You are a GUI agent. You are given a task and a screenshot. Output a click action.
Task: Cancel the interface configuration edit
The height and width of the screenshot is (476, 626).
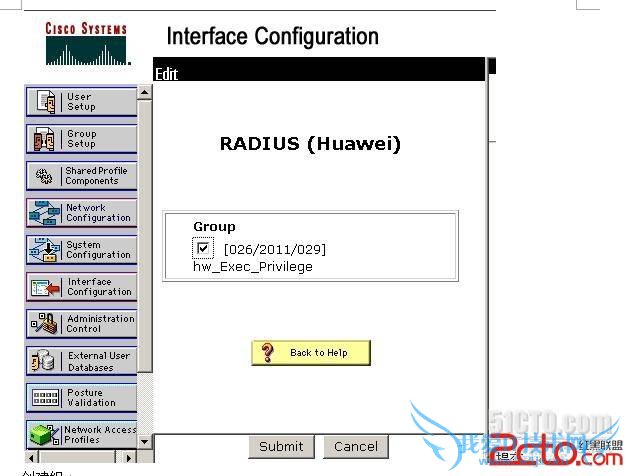[356, 446]
